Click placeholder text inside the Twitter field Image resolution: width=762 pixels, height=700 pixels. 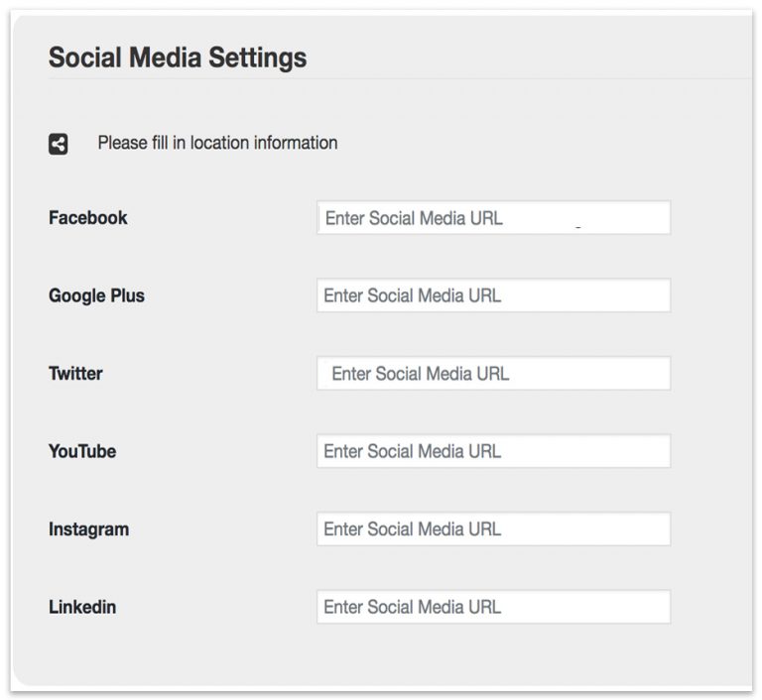[x=420, y=374]
